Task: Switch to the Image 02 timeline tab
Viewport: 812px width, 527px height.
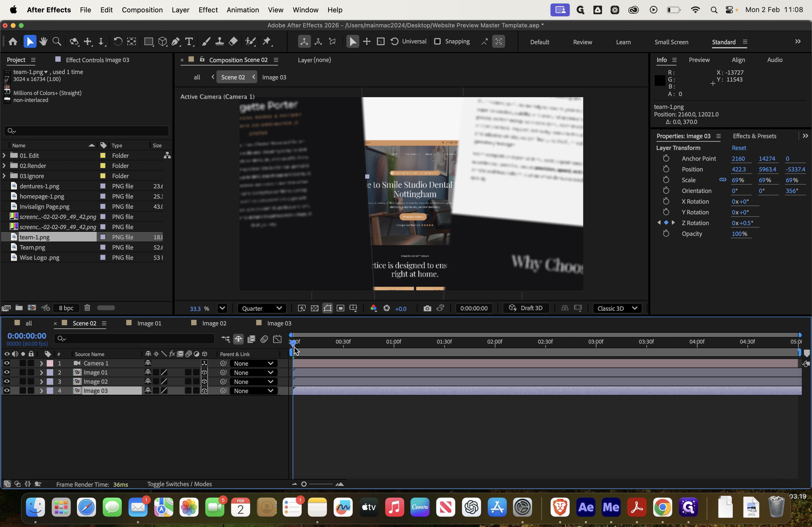Action: (x=214, y=323)
